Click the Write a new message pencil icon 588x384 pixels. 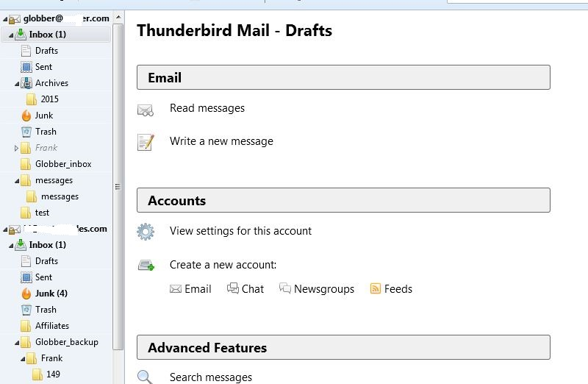pos(146,142)
